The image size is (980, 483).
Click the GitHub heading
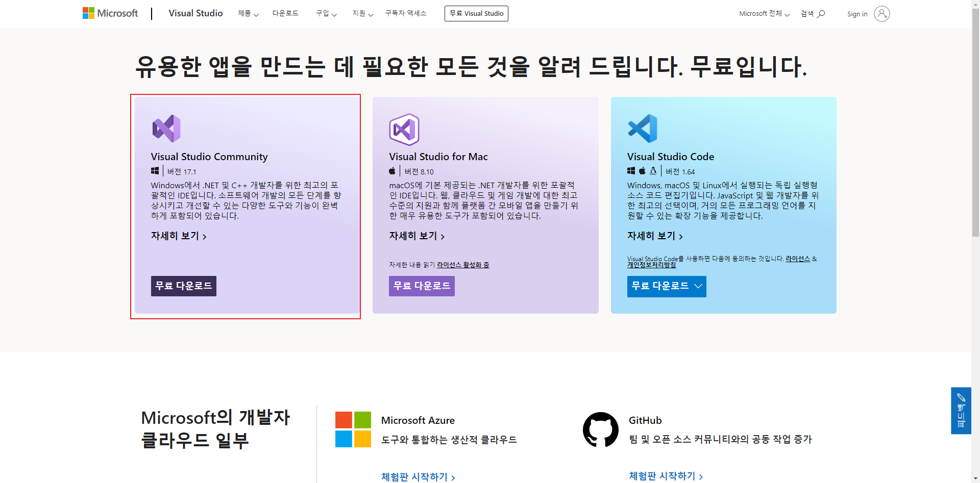[x=645, y=420]
